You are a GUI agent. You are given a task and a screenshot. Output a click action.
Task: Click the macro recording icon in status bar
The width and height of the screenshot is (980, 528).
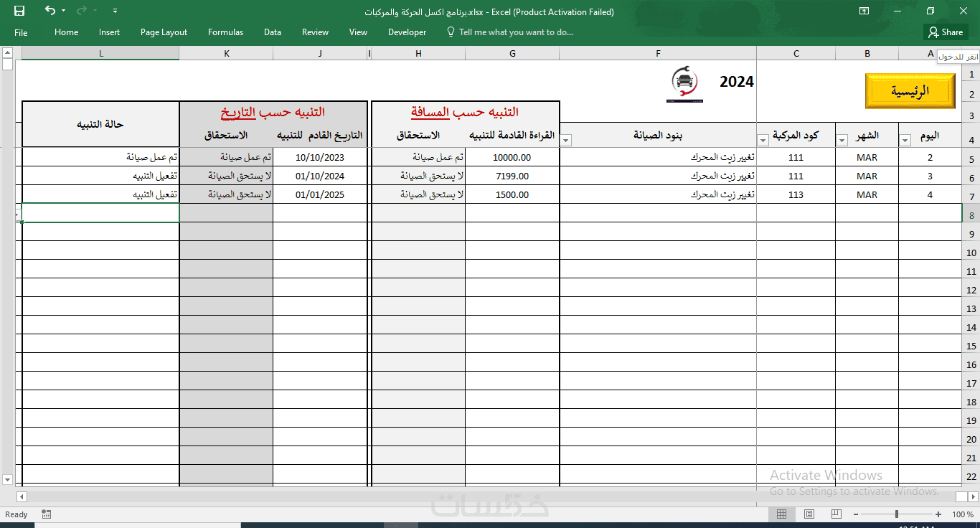point(47,514)
